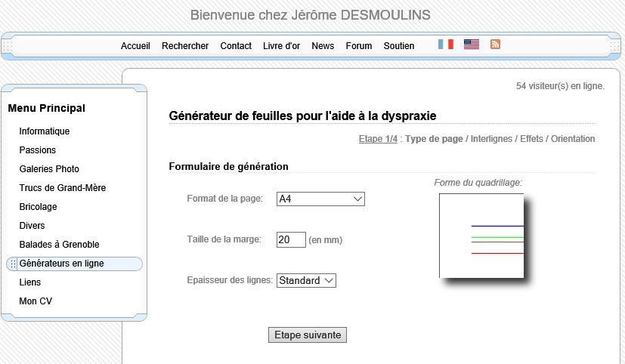625x364 pixels.
Task: Open the Rechercher menu item
Action: (x=185, y=46)
